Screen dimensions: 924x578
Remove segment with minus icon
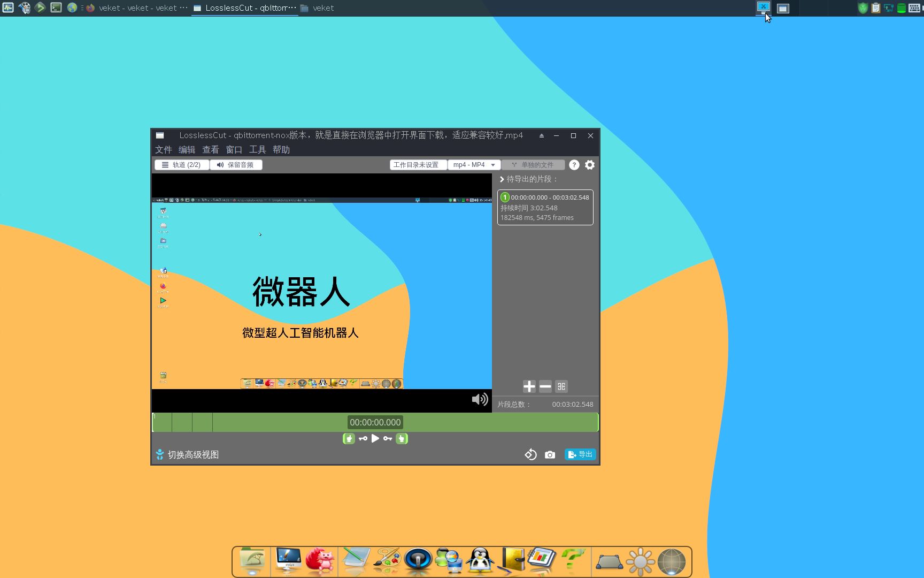pyautogui.click(x=545, y=386)
